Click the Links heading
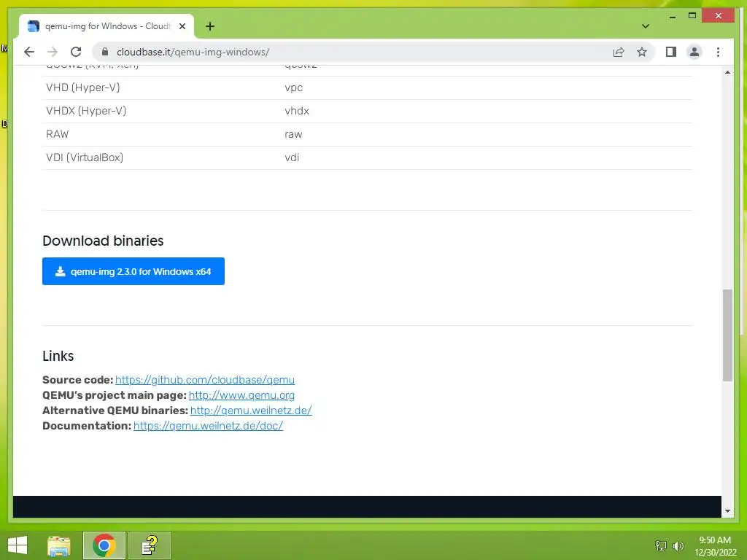747x560 pixels. [58, 356]
